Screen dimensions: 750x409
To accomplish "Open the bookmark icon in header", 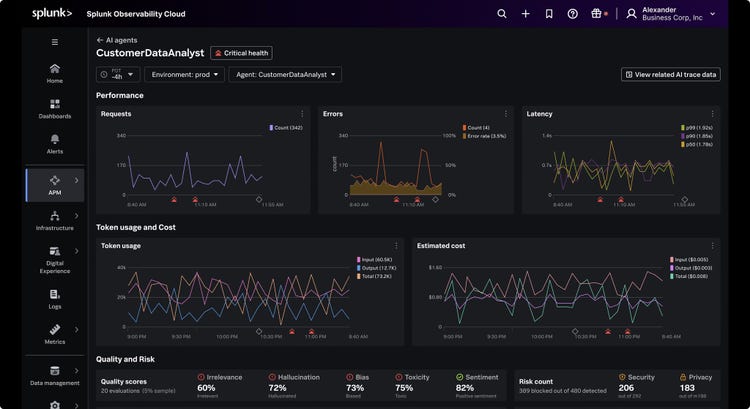I will coord(549,14).
